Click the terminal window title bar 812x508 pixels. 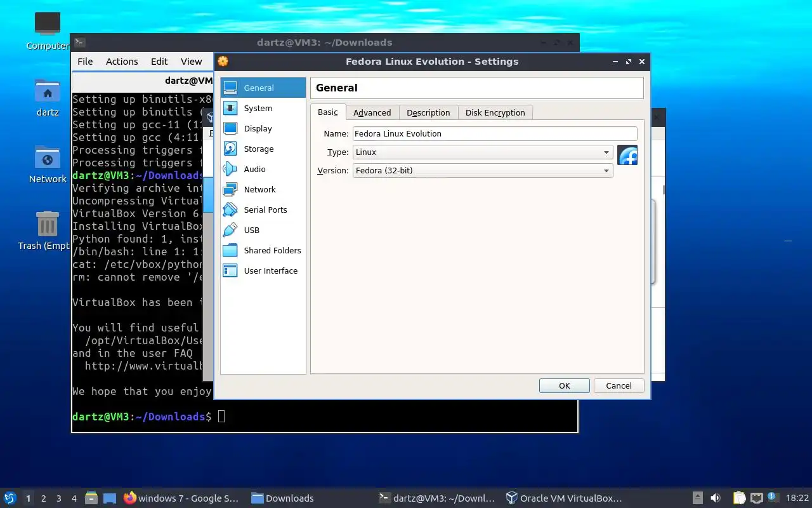(324, 43)
